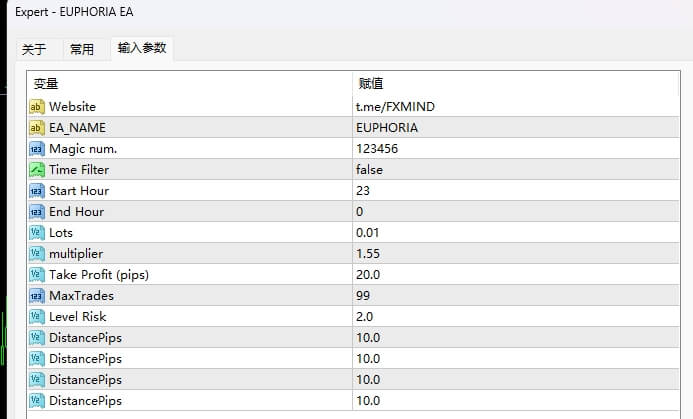Screen dimensions: 693x419
Task: Click the EA_NAME string type icon
Action: (x=37, y=128)
